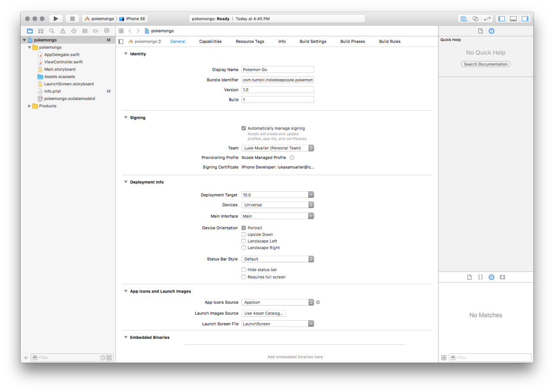The width and height of the screenshot is (554, 392).
Task: Enable Upside Down orientation
Action: coord(244,235)
